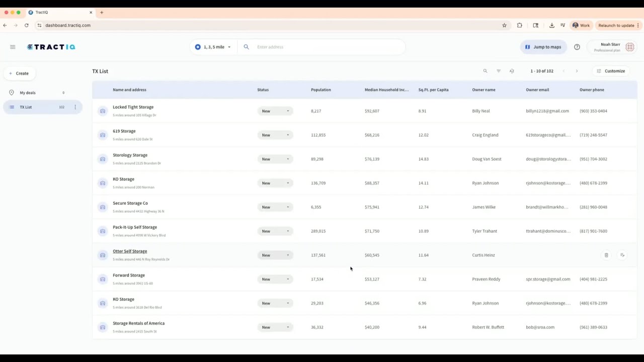Click the Population column header
The height and width of the screenshot is (362, 644).
[321, 89]
